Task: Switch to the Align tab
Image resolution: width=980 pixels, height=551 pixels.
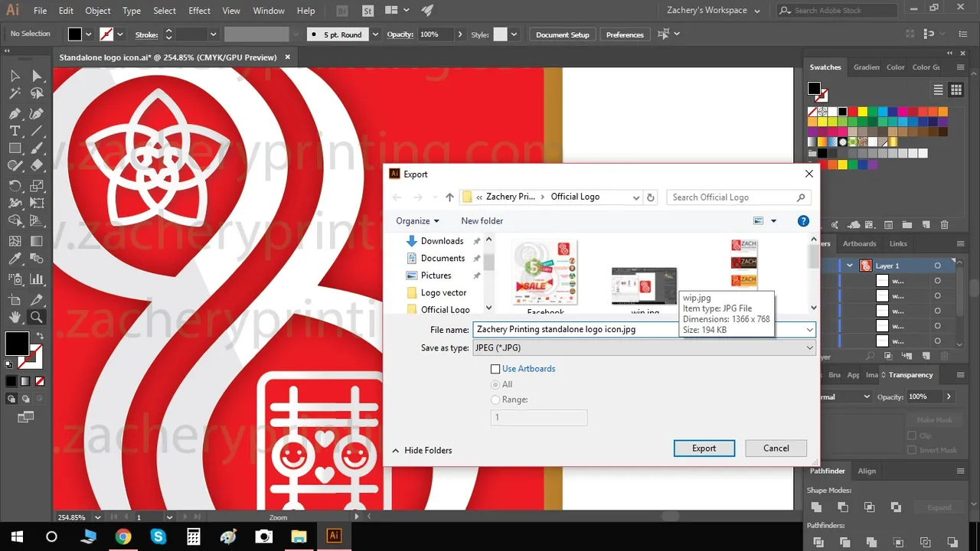Action: (x=867, y=471)
